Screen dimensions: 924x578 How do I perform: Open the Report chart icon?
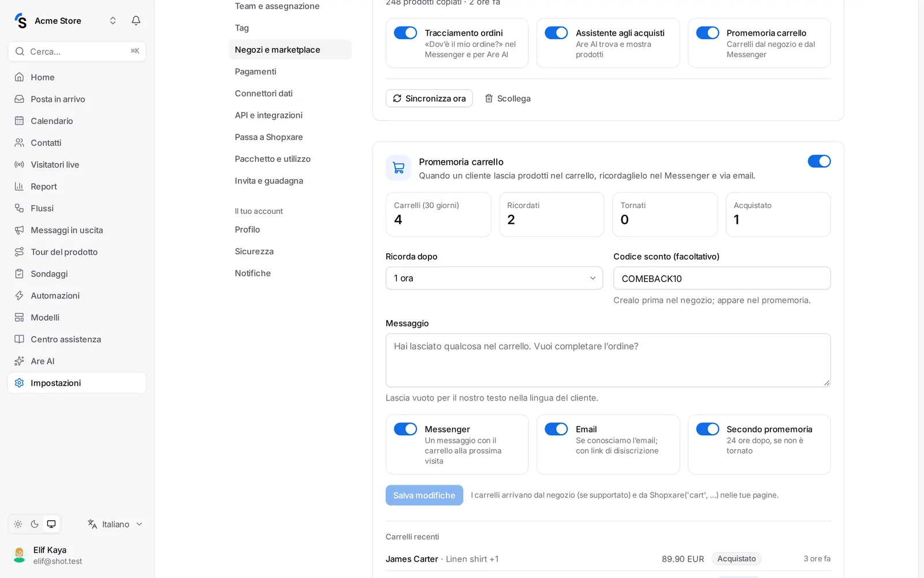pyautogui.click(x=19, y=187)
